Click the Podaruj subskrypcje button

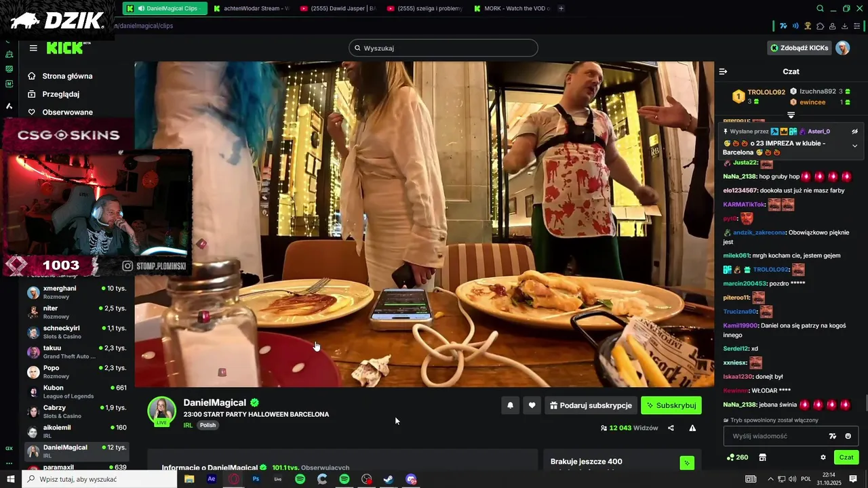591,405
